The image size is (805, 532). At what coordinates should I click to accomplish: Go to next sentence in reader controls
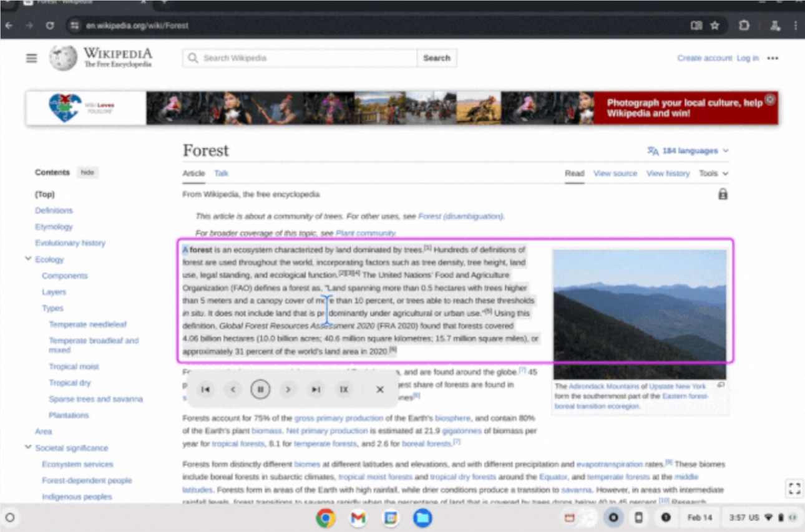coord(288,389)
